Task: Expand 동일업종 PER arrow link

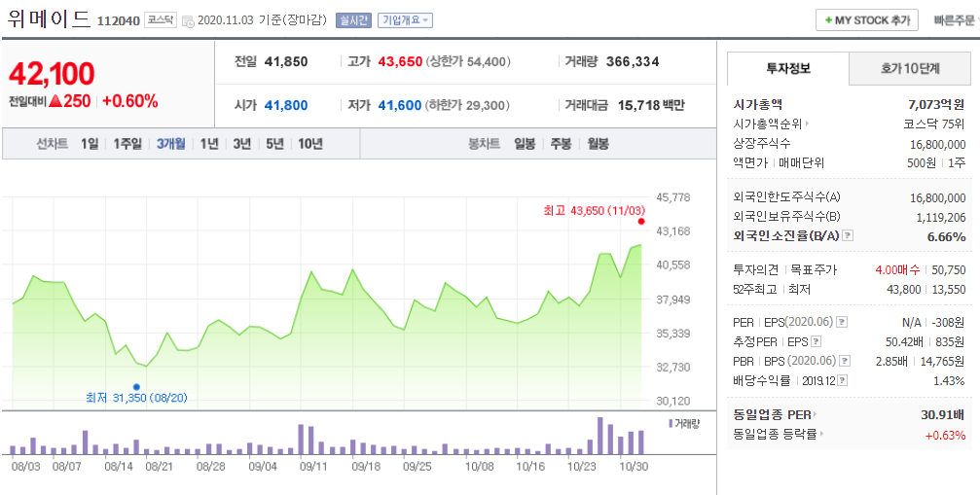Action: (815, 414)
